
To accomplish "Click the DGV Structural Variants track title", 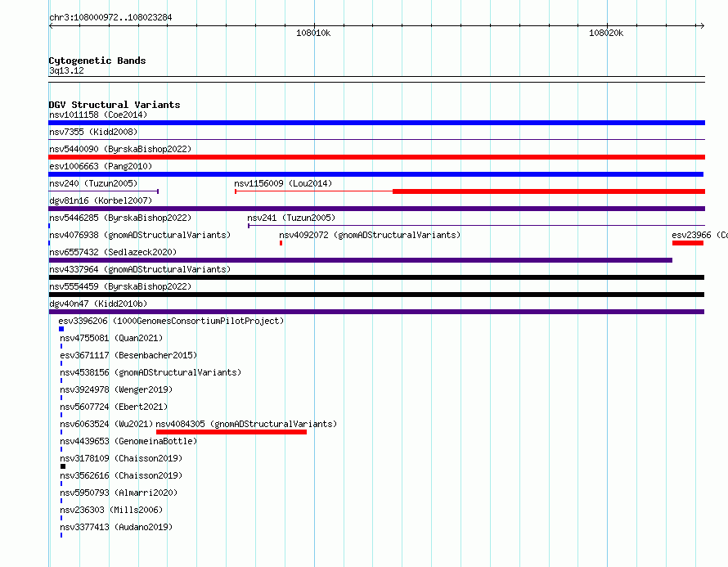I will pos(115,105).
